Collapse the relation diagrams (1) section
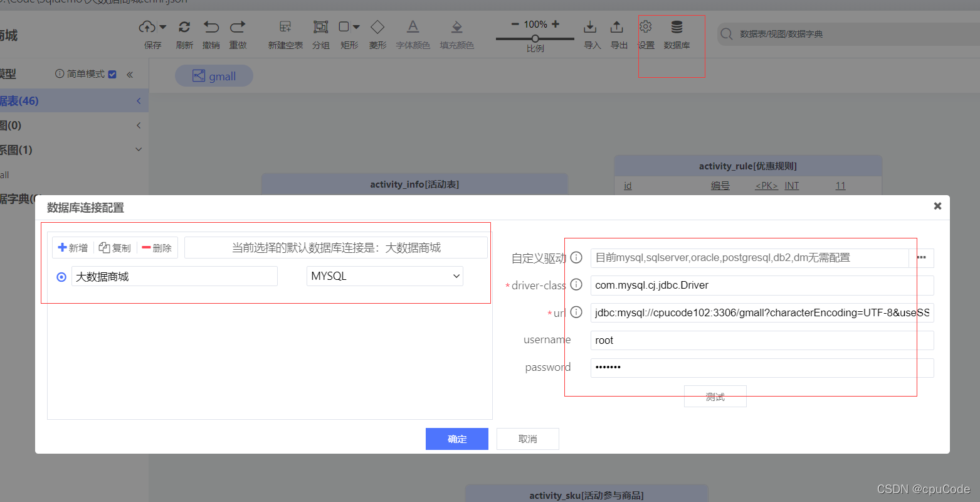Image resolution: width=980 pixels, height=502 pixels. click(139, 149)
